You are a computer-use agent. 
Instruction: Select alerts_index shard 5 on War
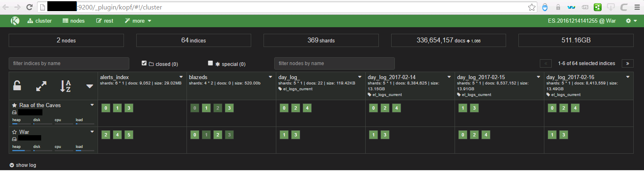tap(129, 135)
